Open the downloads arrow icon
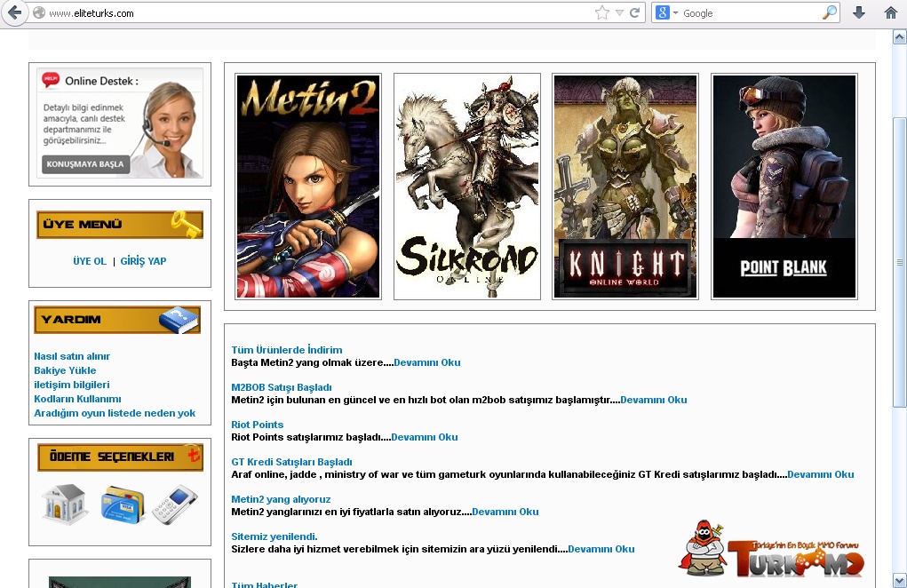The image size is (907, 588). [859, 12]
